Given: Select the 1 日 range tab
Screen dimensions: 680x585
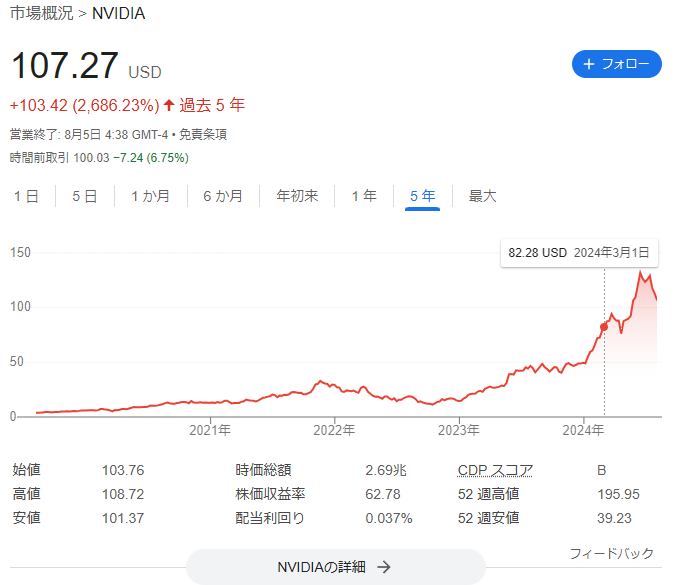Looking at the screenshot, I should (26, 196).
